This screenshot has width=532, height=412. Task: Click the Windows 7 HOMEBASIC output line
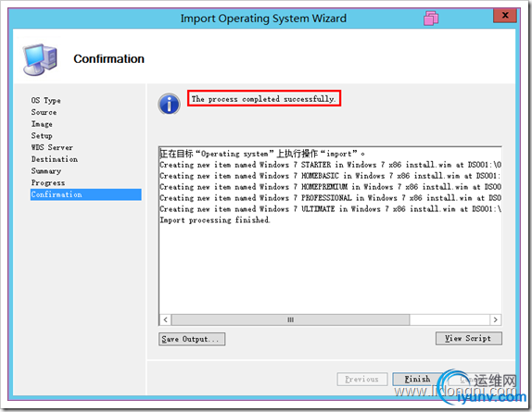pyautogui.click(x=330, y=176)
